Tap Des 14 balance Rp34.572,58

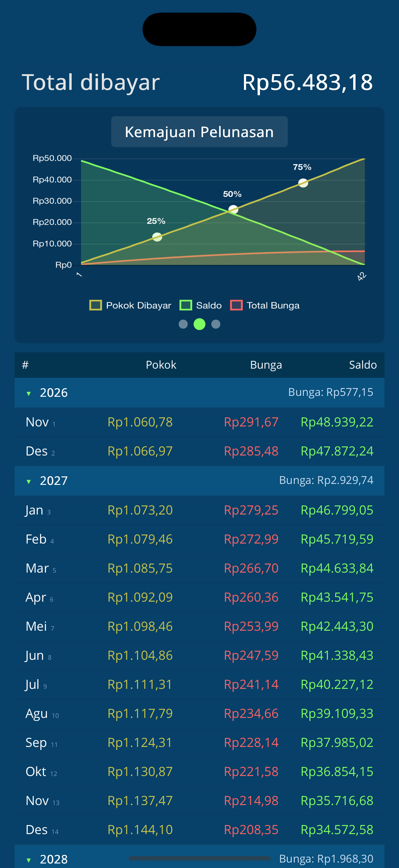[x=337, y=830]
